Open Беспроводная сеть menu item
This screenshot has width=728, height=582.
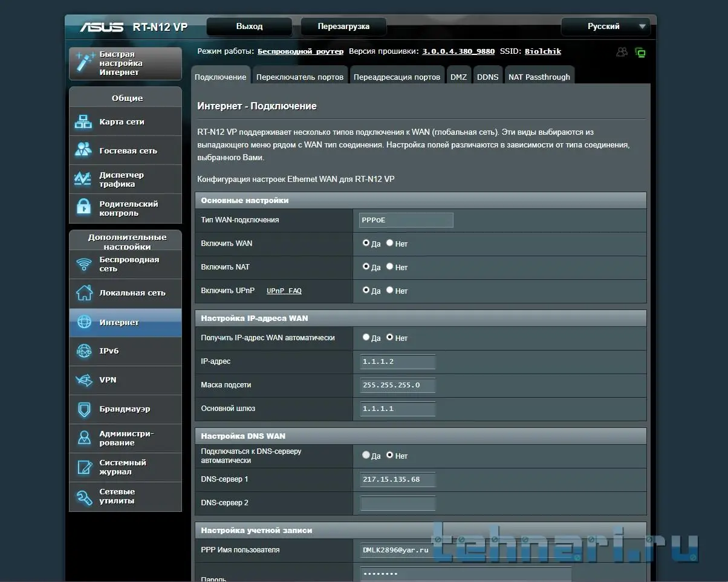125,264
